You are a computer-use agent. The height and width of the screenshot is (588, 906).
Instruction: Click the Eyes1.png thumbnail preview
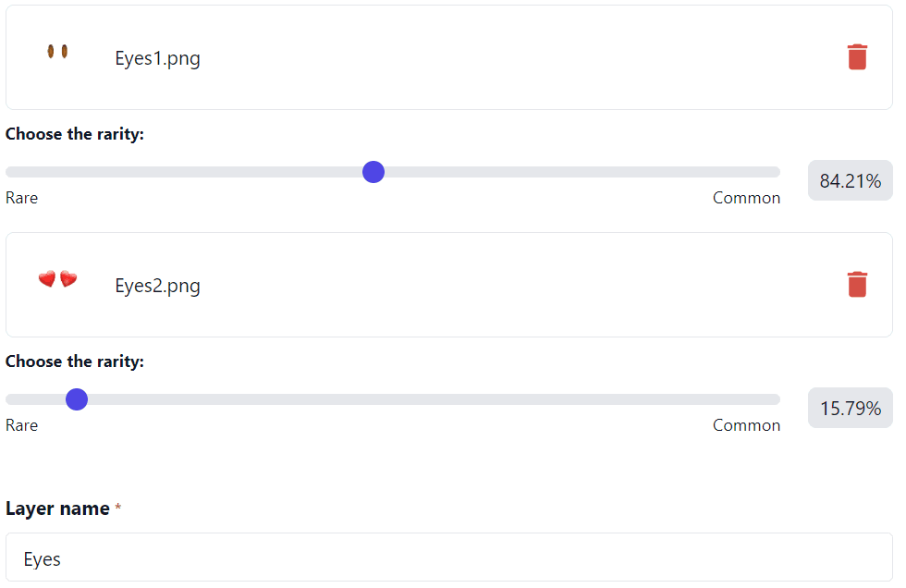coord(57,51)
